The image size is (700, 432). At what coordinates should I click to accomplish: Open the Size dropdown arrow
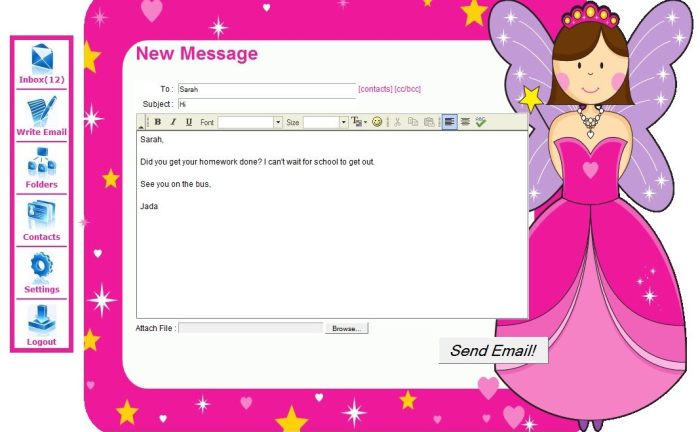click(x=343, y=122)
